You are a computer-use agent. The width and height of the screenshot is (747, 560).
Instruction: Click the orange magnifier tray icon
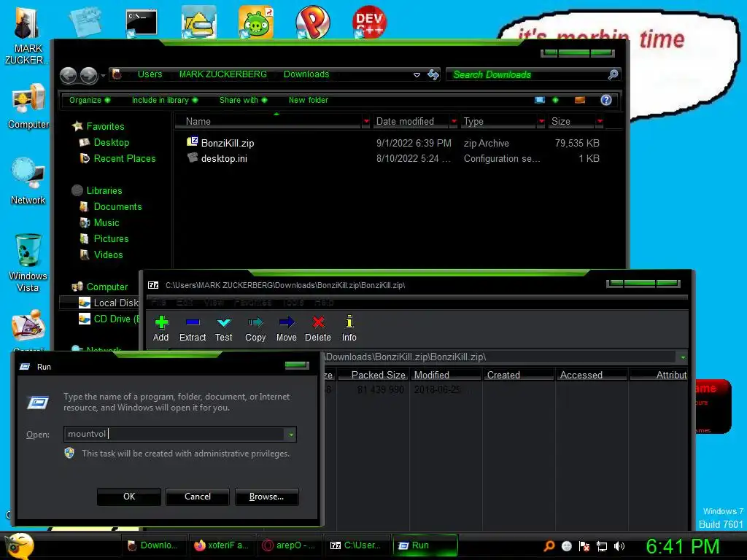click(549, 546)
